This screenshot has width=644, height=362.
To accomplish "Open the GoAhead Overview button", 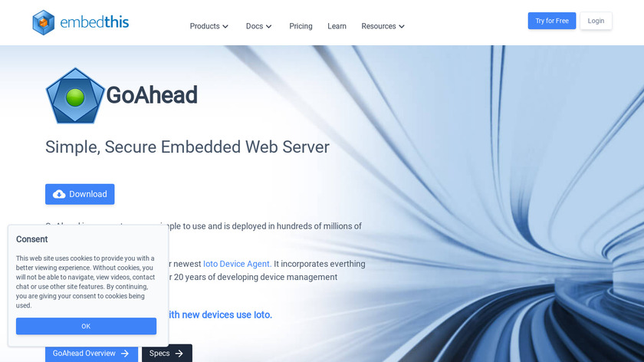I will click(x=91, y=354).
